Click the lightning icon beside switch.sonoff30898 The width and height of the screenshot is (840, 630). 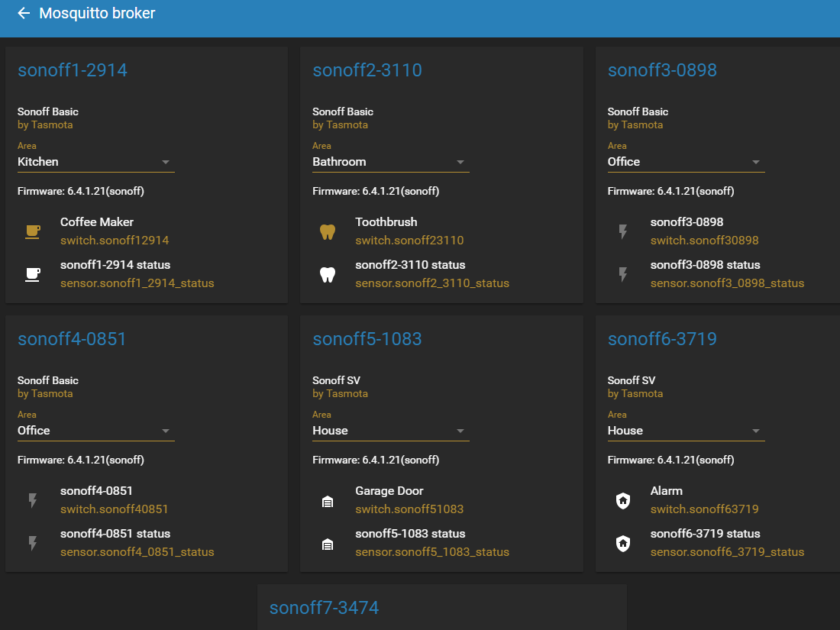[622, 231]
